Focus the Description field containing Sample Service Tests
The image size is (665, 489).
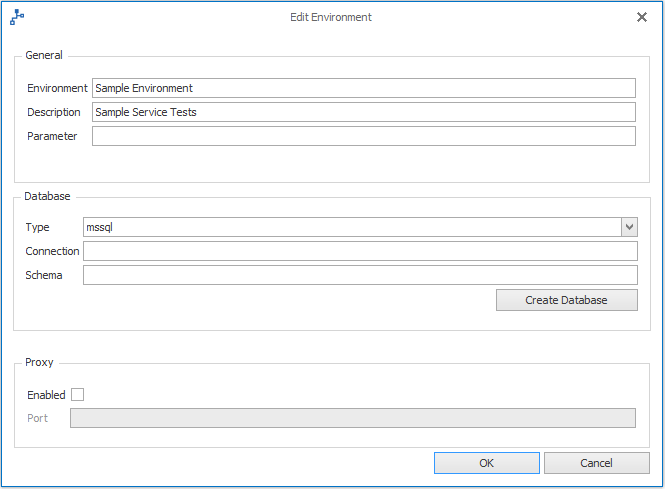pos(363,112)
